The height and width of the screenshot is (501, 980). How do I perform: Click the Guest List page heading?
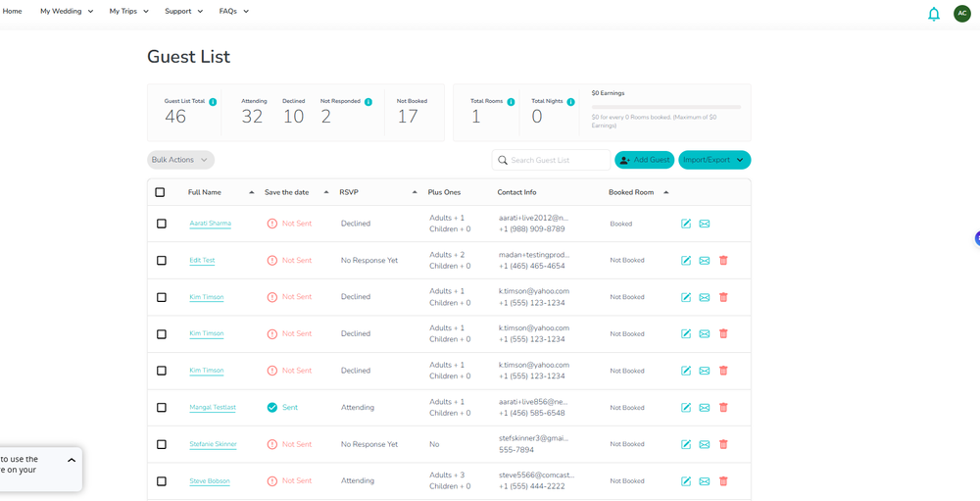[189, 57]
